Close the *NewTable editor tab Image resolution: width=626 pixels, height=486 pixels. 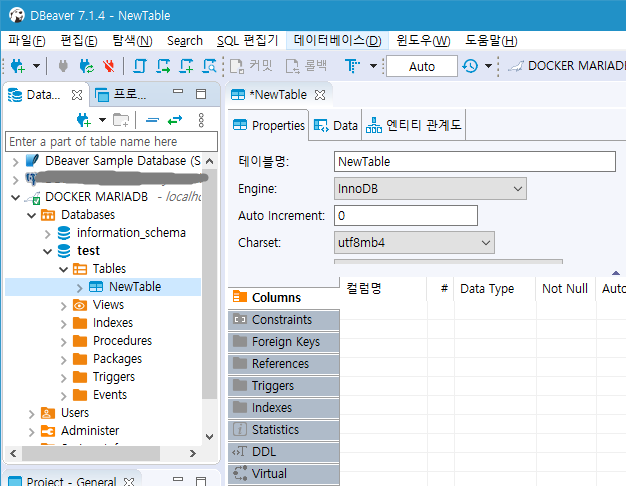click(x=320, y=95)
